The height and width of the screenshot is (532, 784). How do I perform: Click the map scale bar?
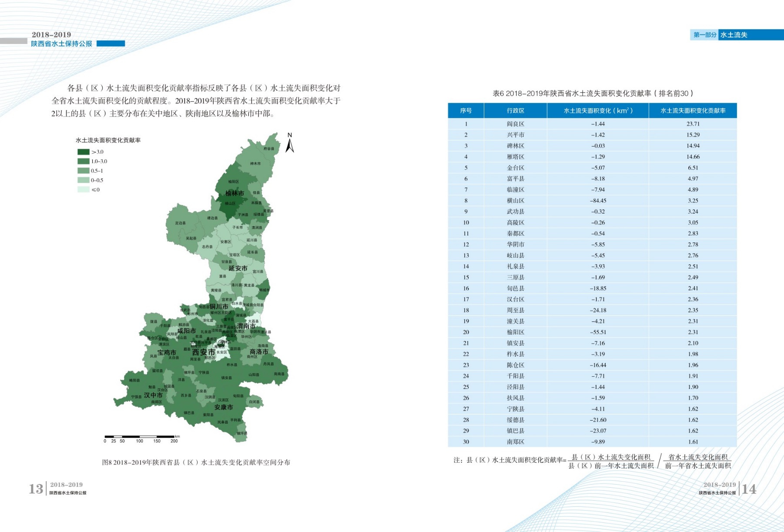139,436
